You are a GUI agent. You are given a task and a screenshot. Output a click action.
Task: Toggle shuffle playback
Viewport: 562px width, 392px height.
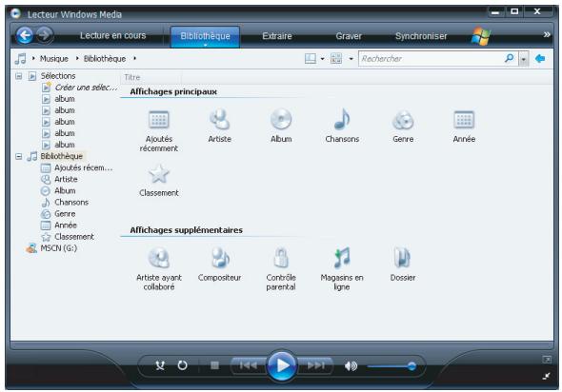point(160,365)
